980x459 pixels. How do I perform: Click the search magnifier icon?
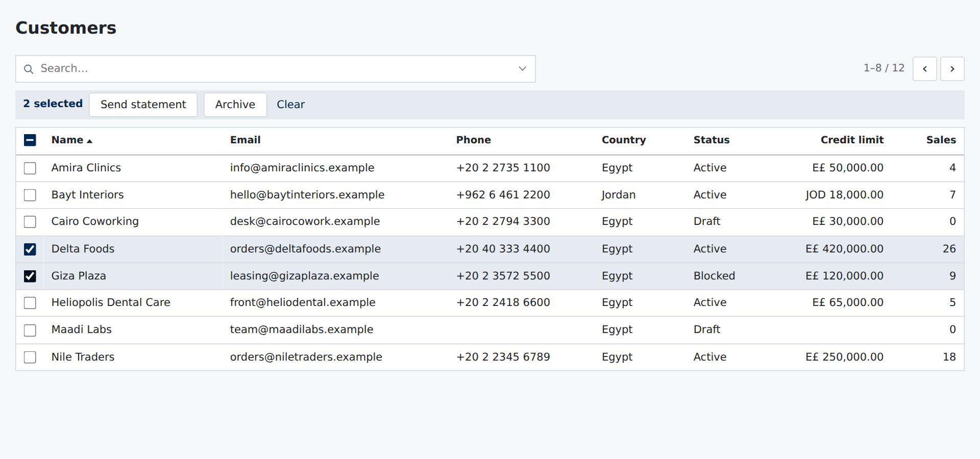[29, 69]
